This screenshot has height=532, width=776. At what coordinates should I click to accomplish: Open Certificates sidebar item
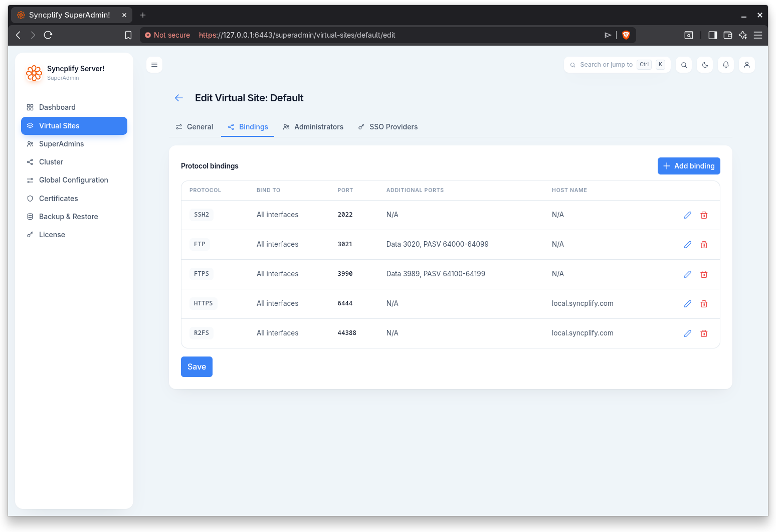[x=74, y=199]
